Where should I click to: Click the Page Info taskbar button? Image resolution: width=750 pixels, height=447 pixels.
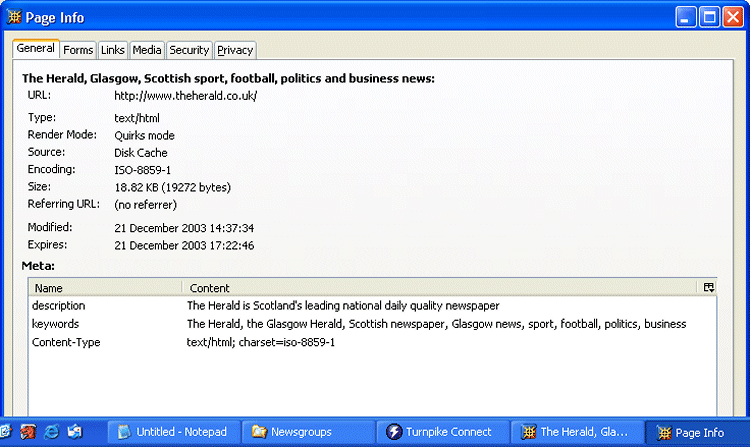tap(697, 432)
